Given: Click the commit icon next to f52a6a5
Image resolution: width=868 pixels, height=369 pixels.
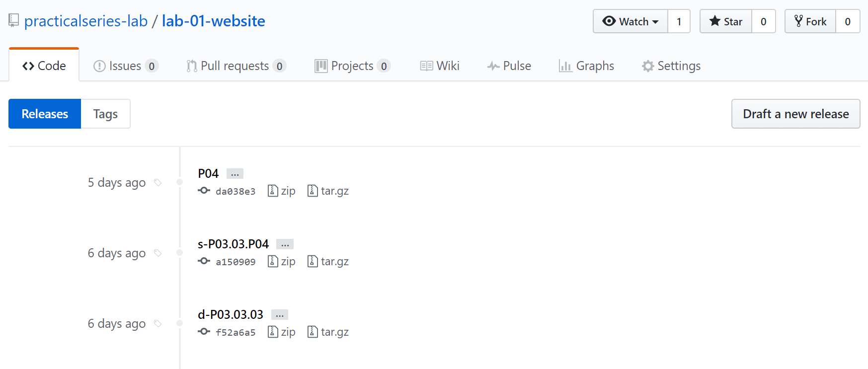Looking at the screenshot, I should click(x=204, y=332).
